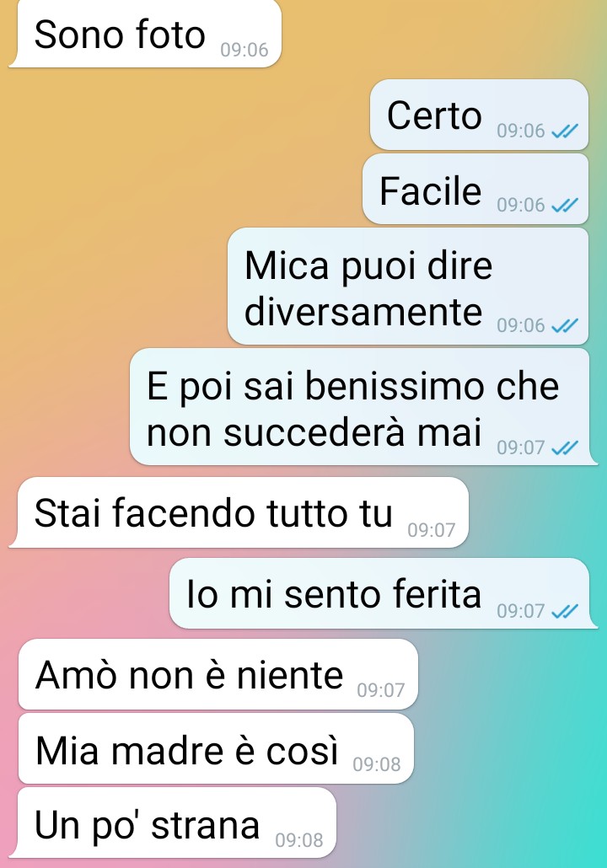Select the 'Mica puoi dire diversamente' bubble

(x=408, y=287)
